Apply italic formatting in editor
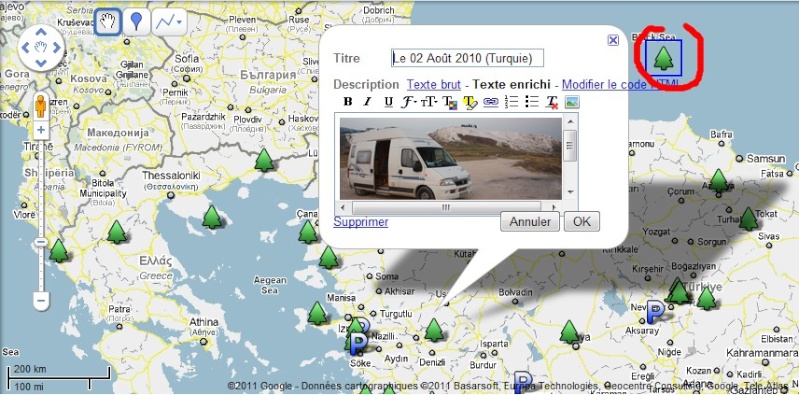Viewport: 799px width, 395px height. coord(367,102)
